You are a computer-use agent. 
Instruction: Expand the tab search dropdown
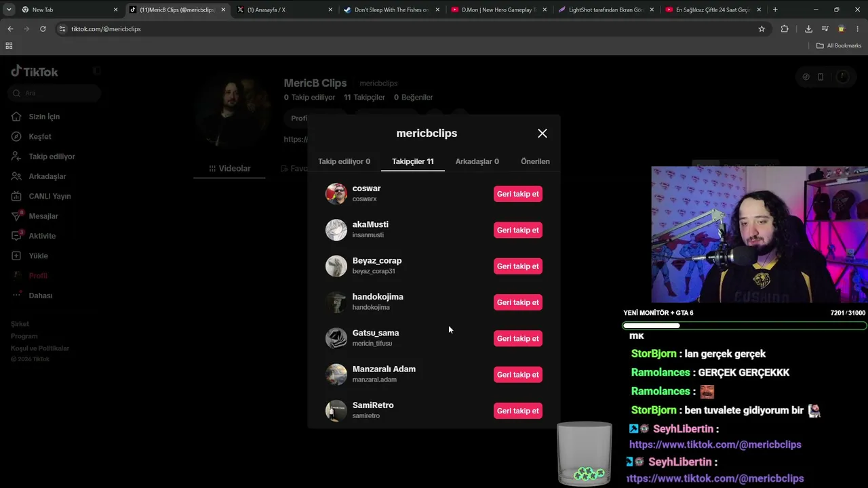(x=9, y=9)
